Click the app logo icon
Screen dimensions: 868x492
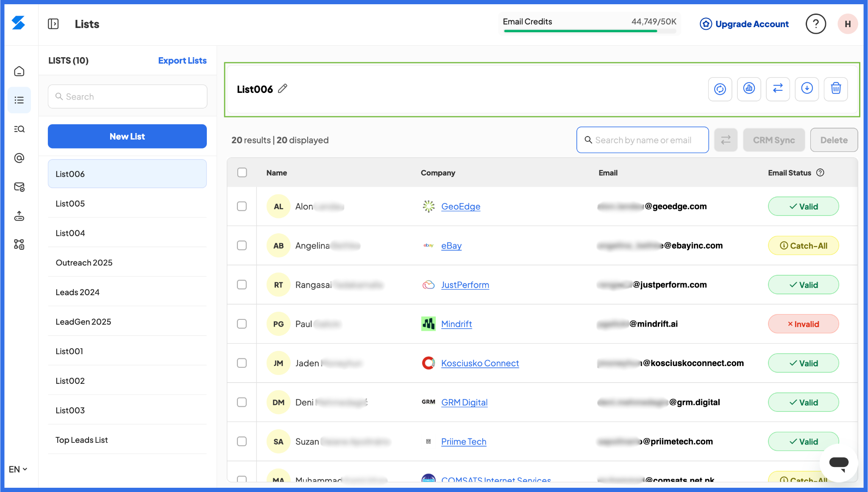click(18, 23)
